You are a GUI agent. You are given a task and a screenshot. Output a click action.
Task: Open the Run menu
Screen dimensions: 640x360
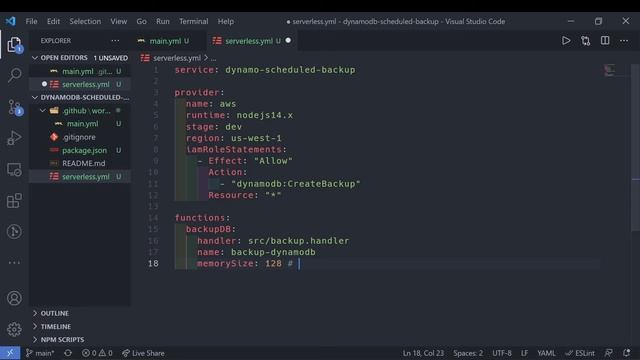pyautogui.click(x=162, y=21)
